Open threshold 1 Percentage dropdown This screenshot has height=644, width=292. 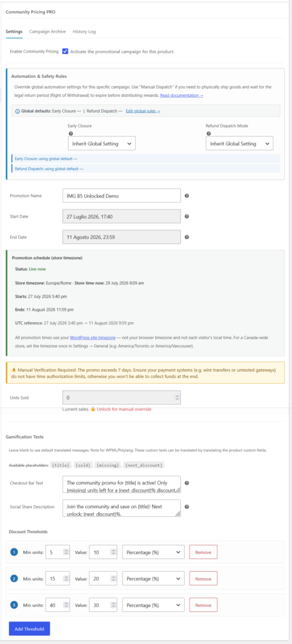coord(153,552)
